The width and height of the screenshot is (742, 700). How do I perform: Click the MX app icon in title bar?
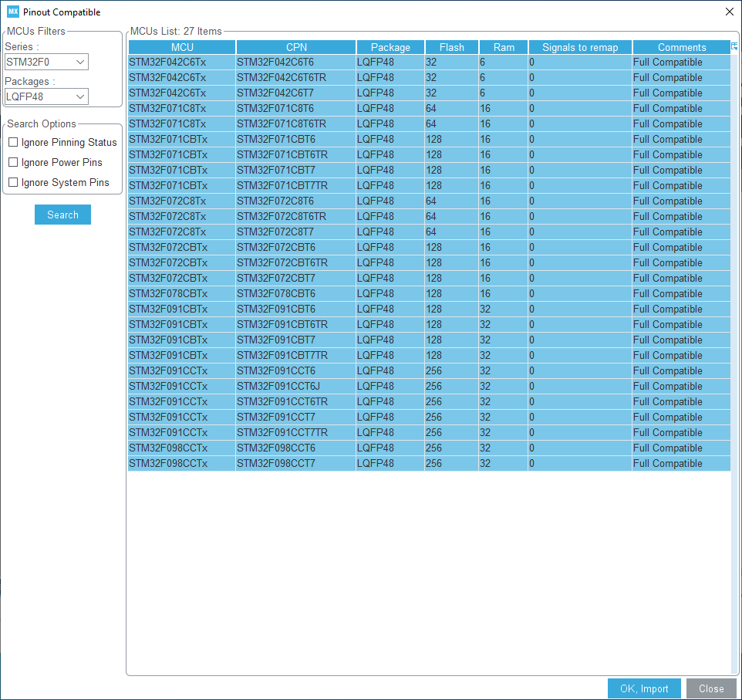[13, 12]
